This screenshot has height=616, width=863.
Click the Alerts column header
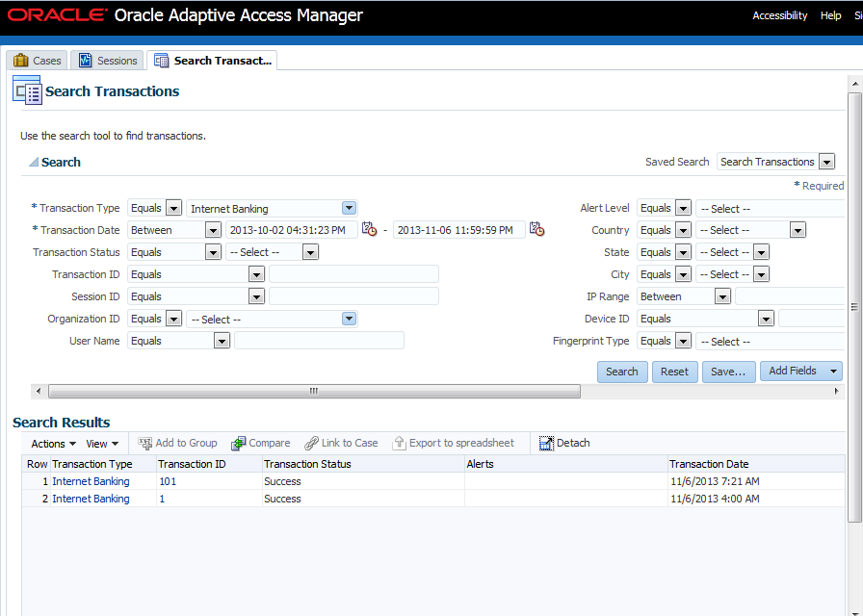pos(566,464)
